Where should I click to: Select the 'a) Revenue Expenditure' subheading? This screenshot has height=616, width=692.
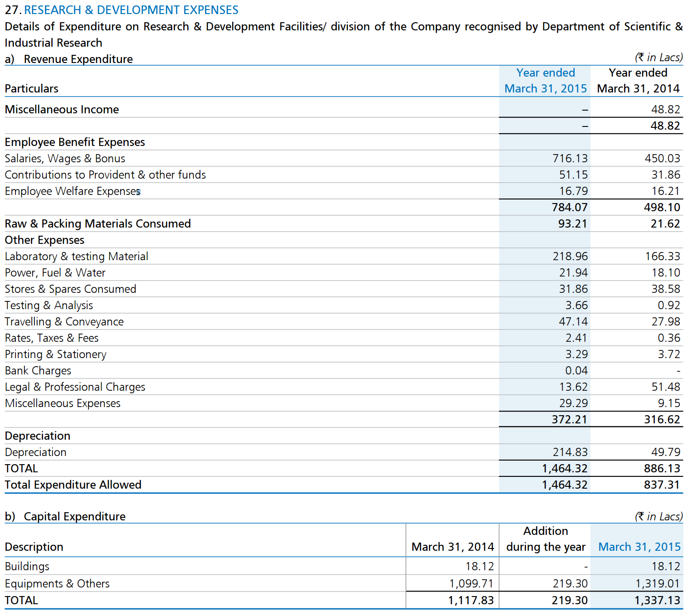[x=68, y=59]
